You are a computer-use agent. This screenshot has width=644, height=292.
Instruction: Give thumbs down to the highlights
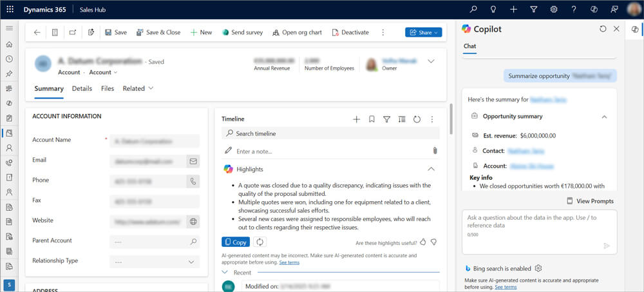pos(434,242)
